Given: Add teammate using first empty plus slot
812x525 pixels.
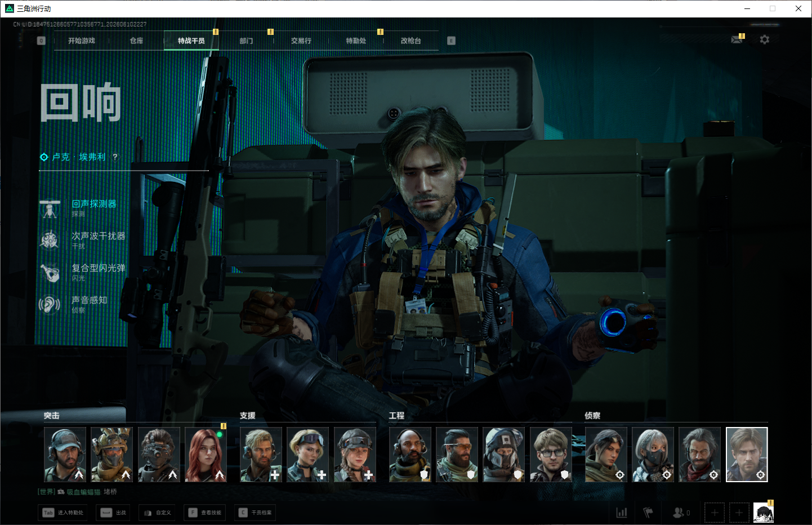Looking at the screenshot, I should coord(715,513).
